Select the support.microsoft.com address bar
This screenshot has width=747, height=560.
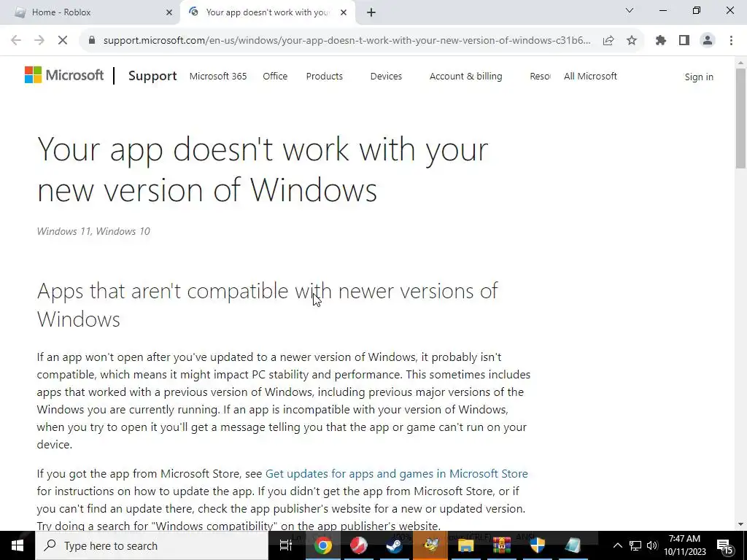point(347,41)
